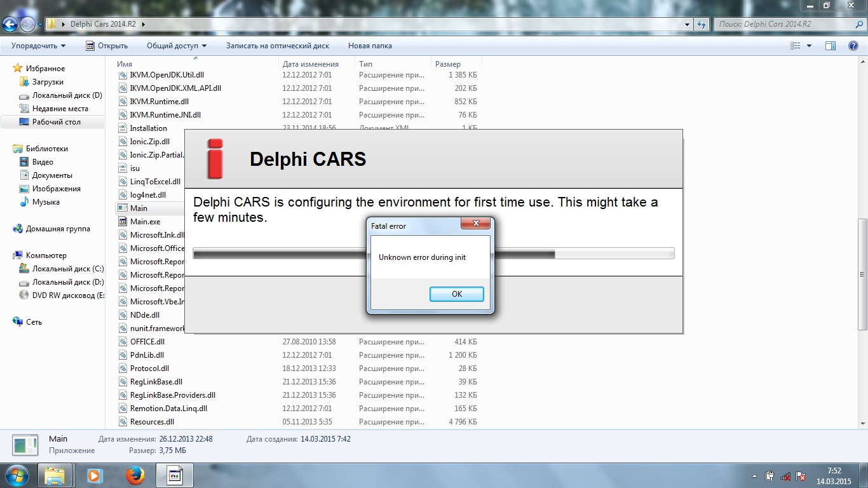Refresh the Delphi Cars 2014.R2 folder

tap(702, 24)
